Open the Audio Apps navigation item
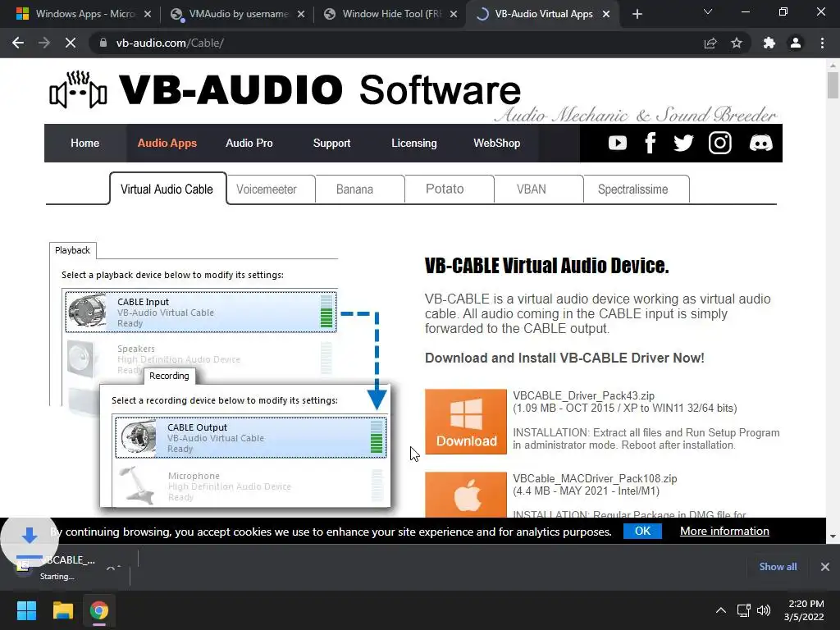Screen dimensions: 840x630 pyautogui.click(x=167, y=143)
